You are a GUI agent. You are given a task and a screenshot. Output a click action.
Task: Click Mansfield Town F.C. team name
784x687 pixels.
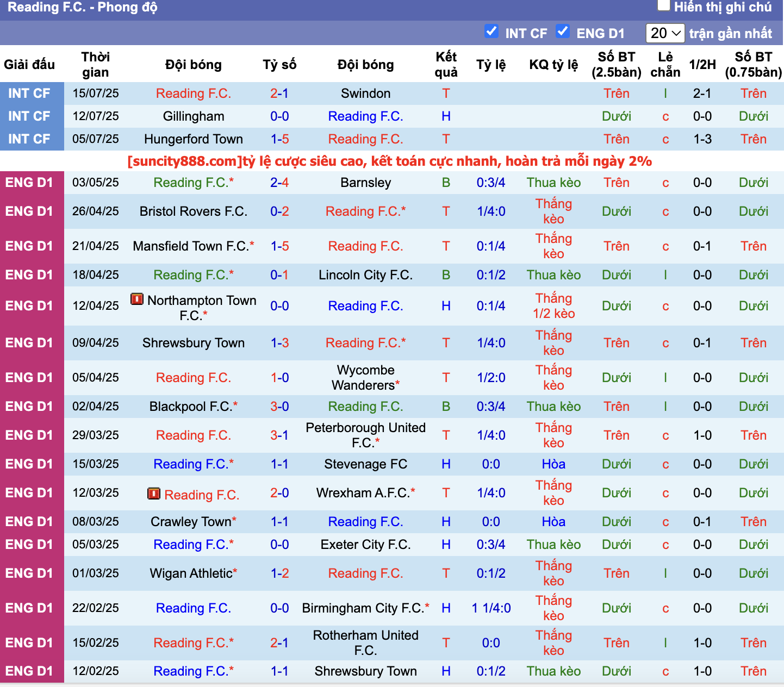191,246
